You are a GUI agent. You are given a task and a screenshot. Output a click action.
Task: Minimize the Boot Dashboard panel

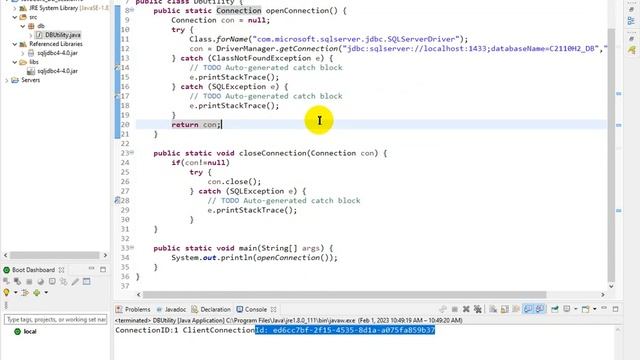91,268
